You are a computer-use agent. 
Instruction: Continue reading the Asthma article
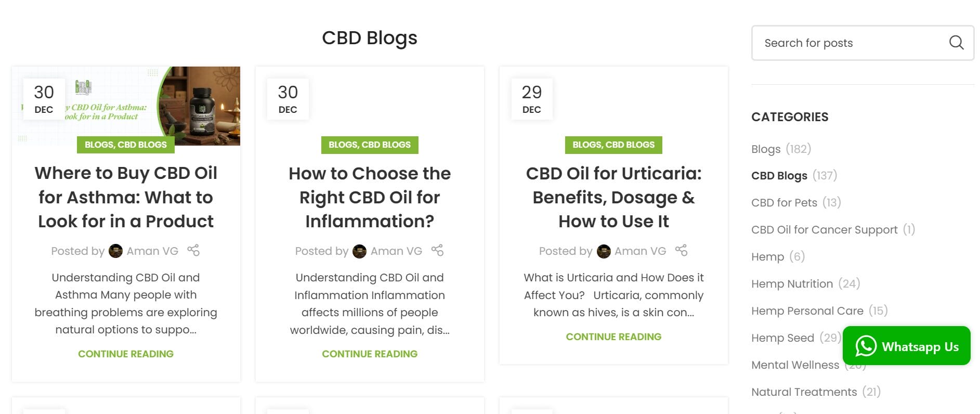[x=126, y=354]
